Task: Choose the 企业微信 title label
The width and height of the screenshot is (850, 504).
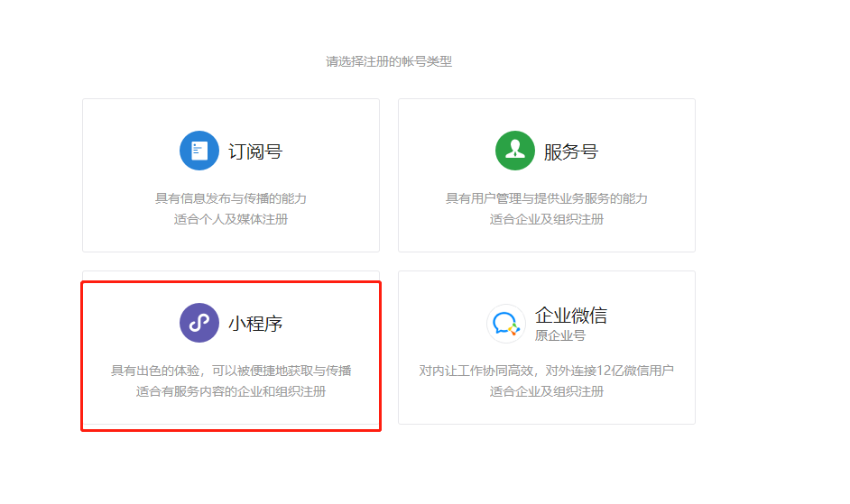Action: pyautogui.click(x=570, y=316)
